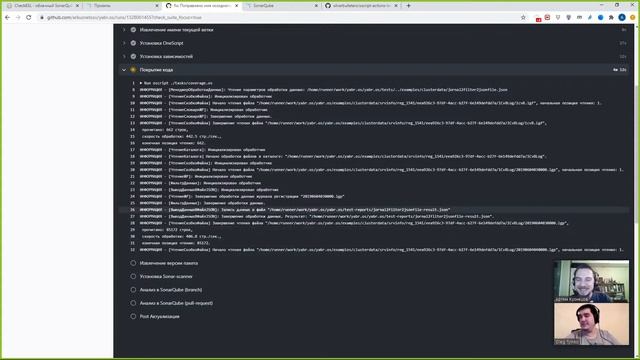Click log line number 17
This screenshot has width=640, height=360.
tap(133, 150)
